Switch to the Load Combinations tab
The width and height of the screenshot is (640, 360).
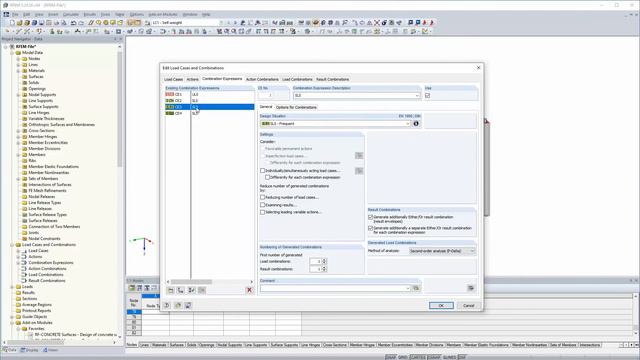[x=297, y=79]
